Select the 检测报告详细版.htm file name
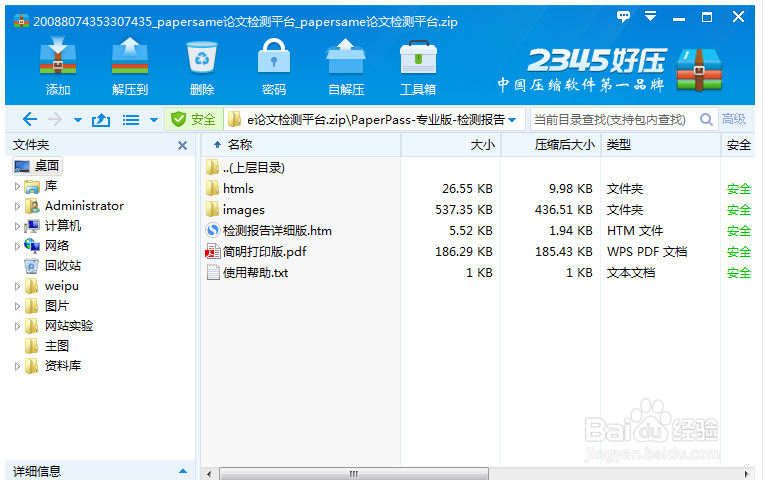The height and width of the screenshot is (480, 763). (277, 230)
